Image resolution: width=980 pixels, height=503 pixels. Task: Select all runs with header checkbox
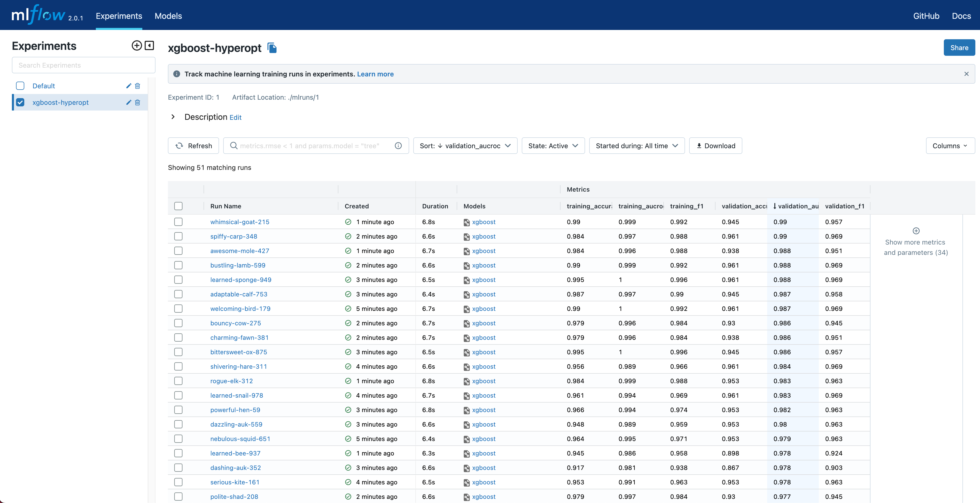[x=178, y=206]
